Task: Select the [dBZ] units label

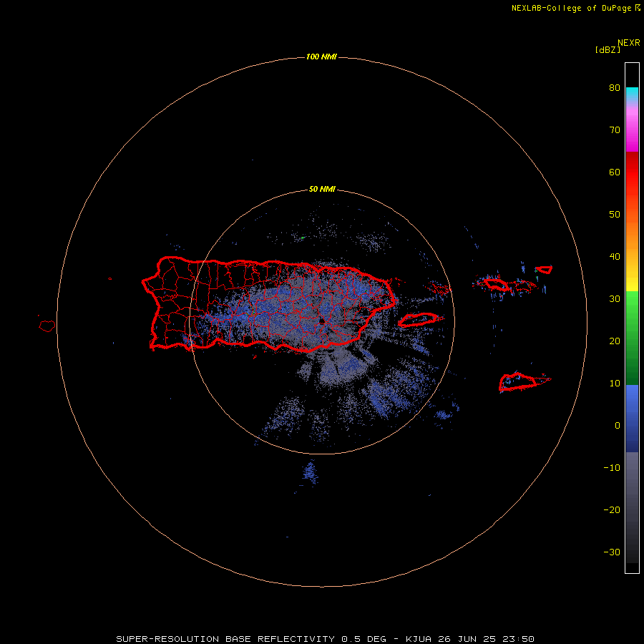Action: click(x=608, y=50)
